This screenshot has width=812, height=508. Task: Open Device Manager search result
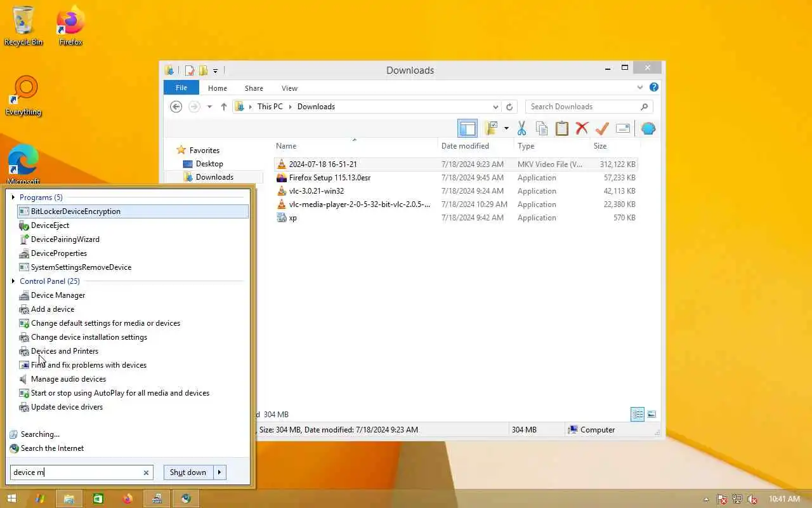(58, 295)
